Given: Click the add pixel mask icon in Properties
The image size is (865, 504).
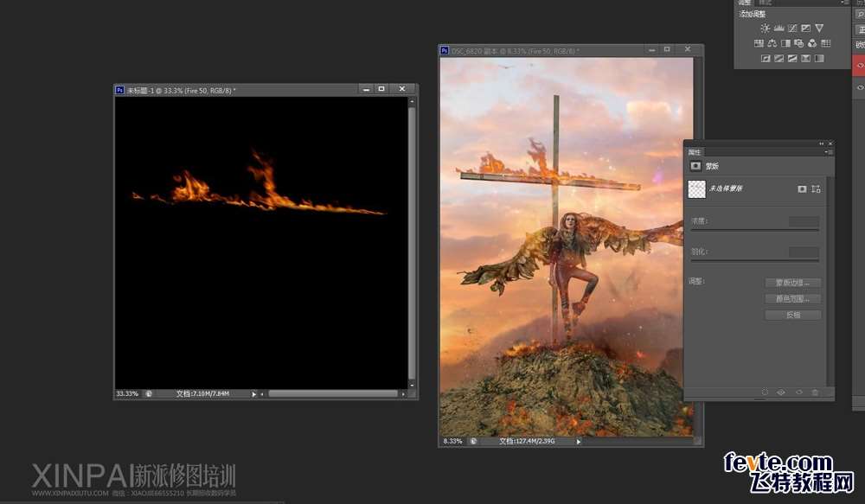Looking at the screenshot, I should click(802, 188).
